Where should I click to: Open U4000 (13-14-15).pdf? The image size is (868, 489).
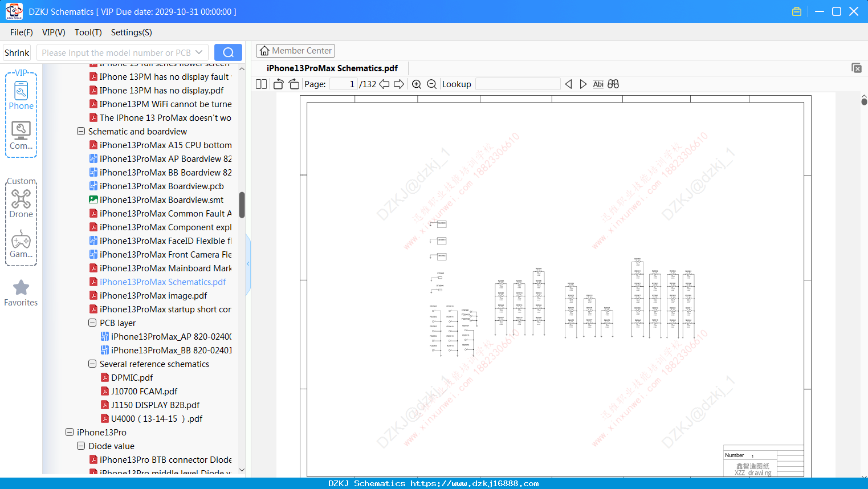tap(152, 419)
